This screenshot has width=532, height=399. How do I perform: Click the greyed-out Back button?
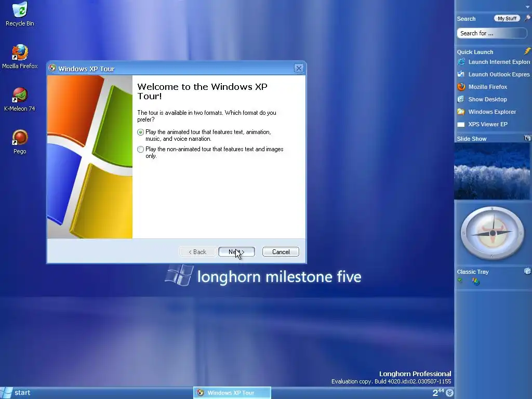click(197, 252)
